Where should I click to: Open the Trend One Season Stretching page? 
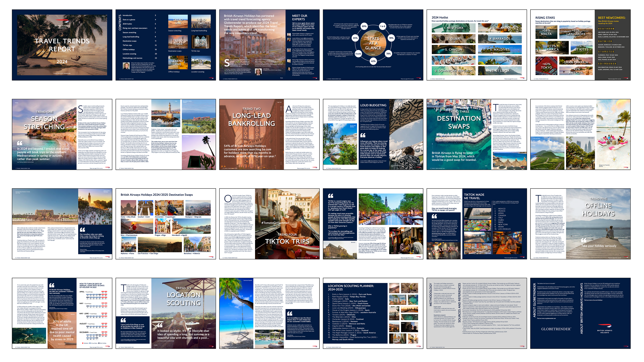click(x=62, y=134)
